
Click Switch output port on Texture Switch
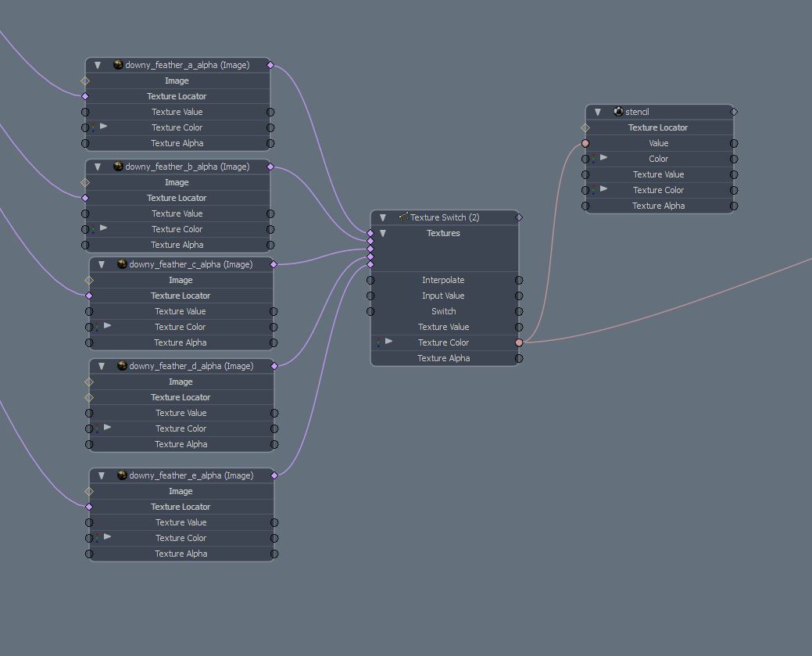click(x=519, y=311)
